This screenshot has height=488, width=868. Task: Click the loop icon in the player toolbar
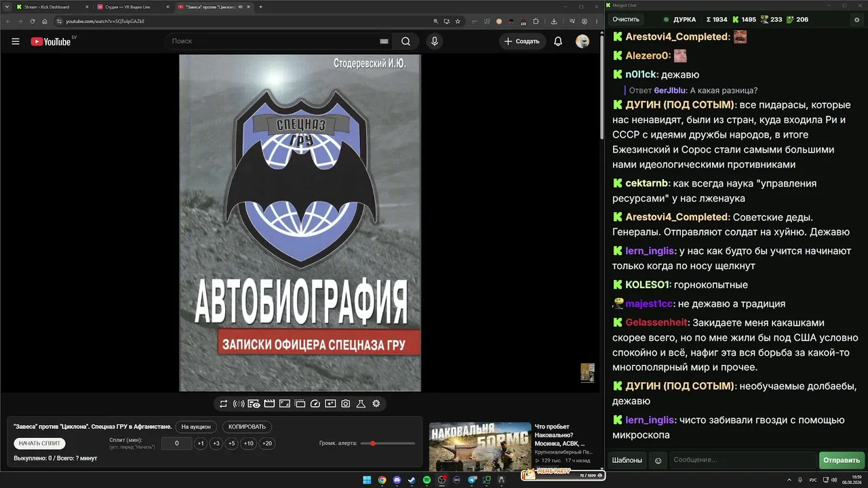tap(223, 404)
